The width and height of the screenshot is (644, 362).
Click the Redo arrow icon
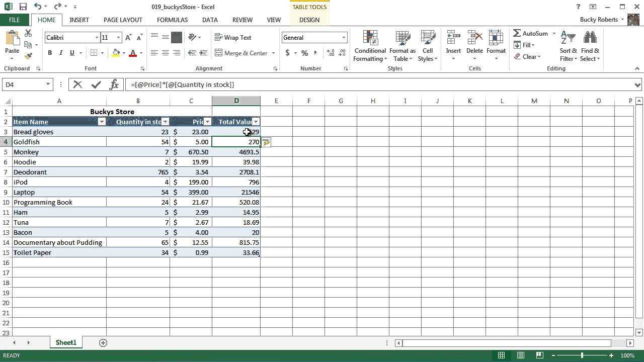point(57,7)
